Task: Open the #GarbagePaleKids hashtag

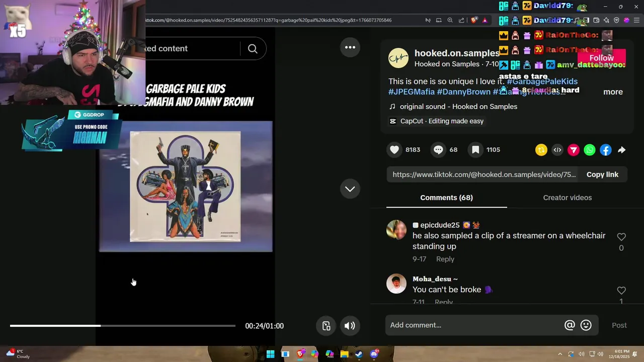Action: pyautogui.click(x=542, y=81)
